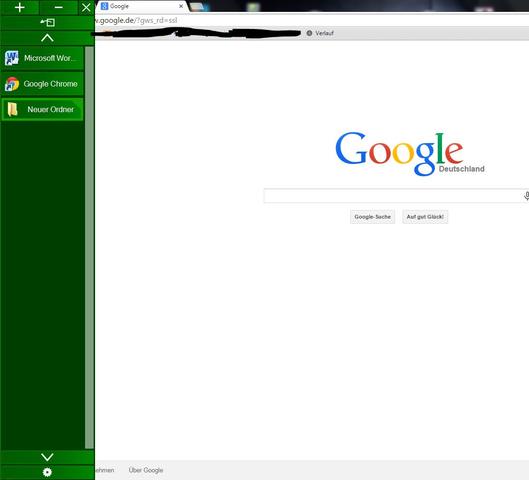This screenshot has width=529, height=480.
Task: Click the microphone voice search icon
Action: (x=526, y=196)
